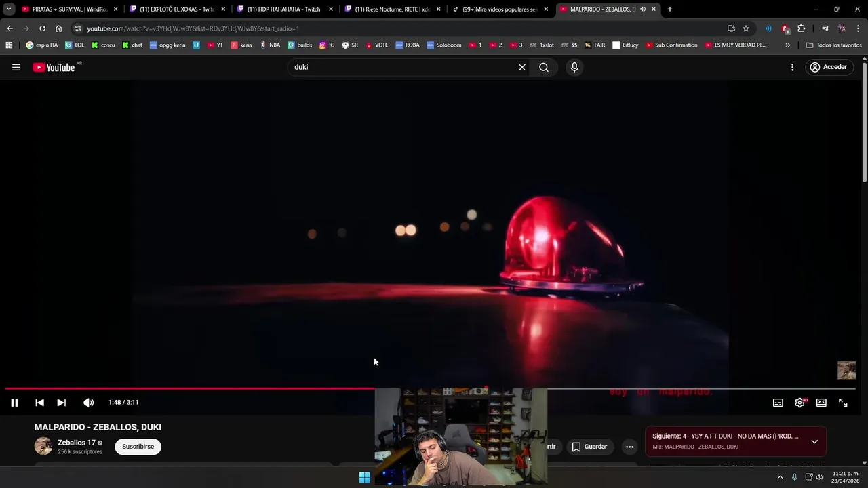Expand the Siguiente mix playlist panel

pyautogui.click(x=814, y=441)
